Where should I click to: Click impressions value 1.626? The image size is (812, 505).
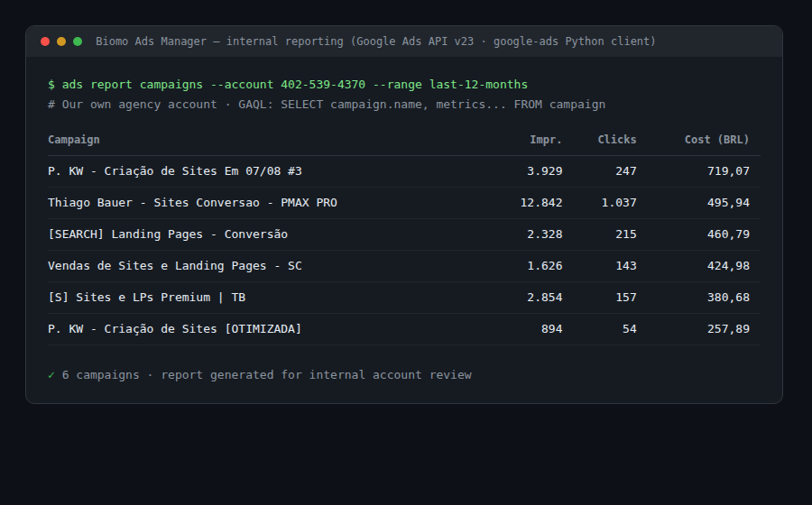tap(544, 266)
